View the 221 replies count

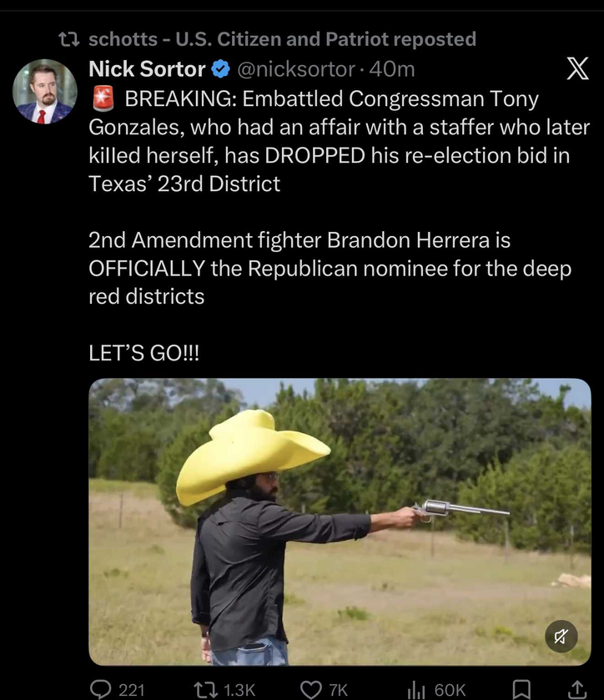132,690
